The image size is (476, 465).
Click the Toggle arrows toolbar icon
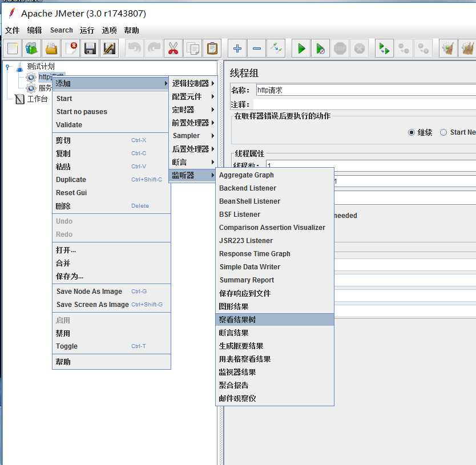(276, 48)
